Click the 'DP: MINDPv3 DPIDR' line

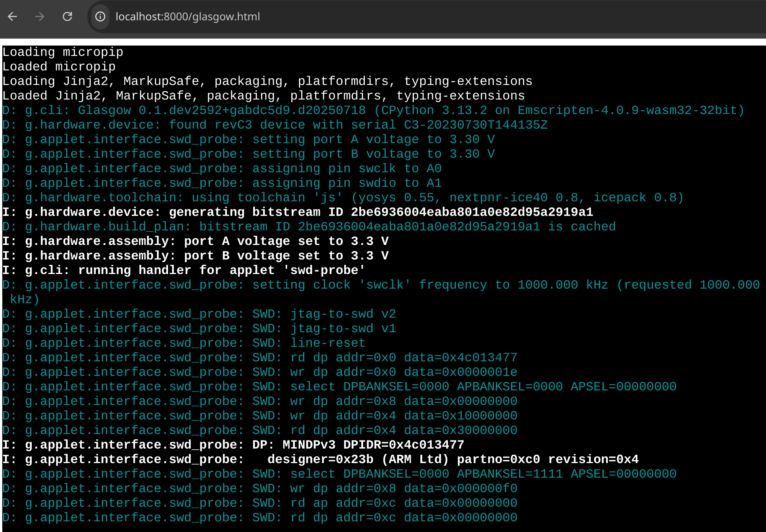pos(233,445)
